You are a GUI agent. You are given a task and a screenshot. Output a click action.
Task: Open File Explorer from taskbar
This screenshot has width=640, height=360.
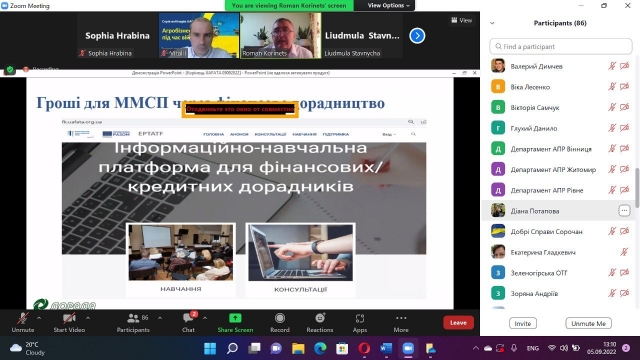pyautogui.click(x=298, y=349)
